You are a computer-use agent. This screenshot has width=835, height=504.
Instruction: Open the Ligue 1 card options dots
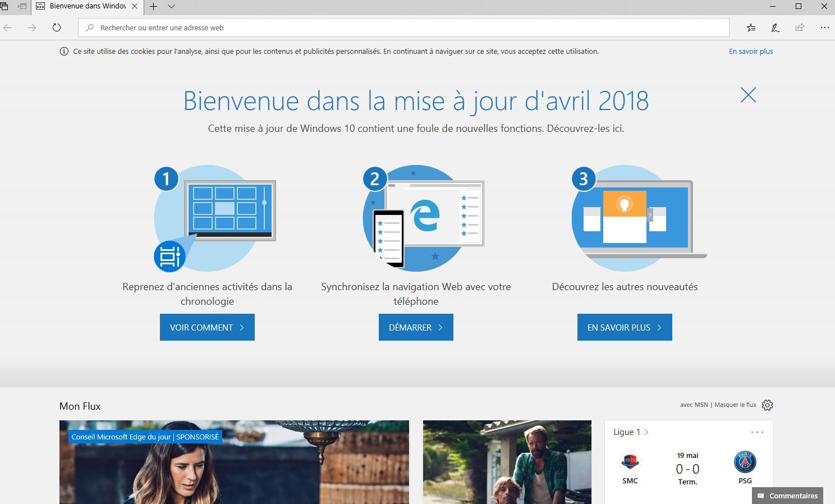click(x=757, y=432)
